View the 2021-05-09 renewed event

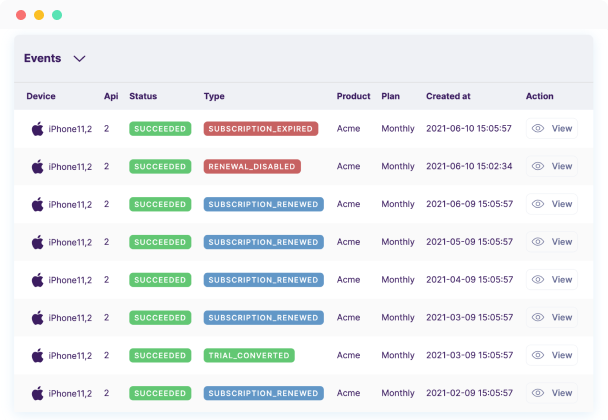click(551, 242)
